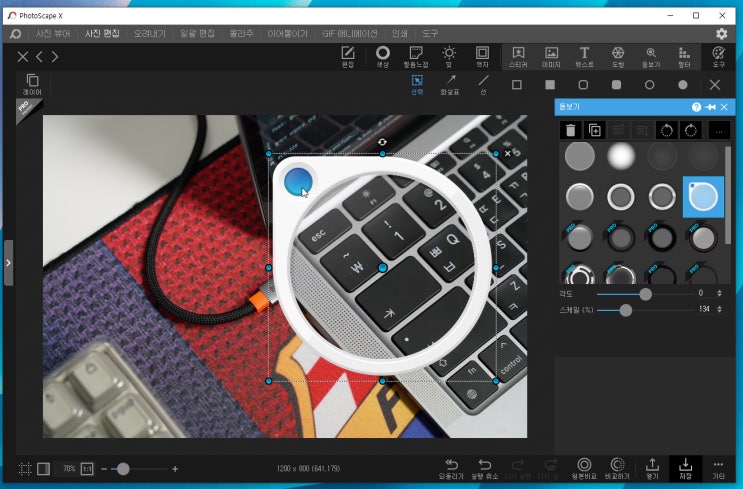The image size is (743, 489).
Task: Switch to the GIF 애니메이션 tab
Action: [350, 34]
